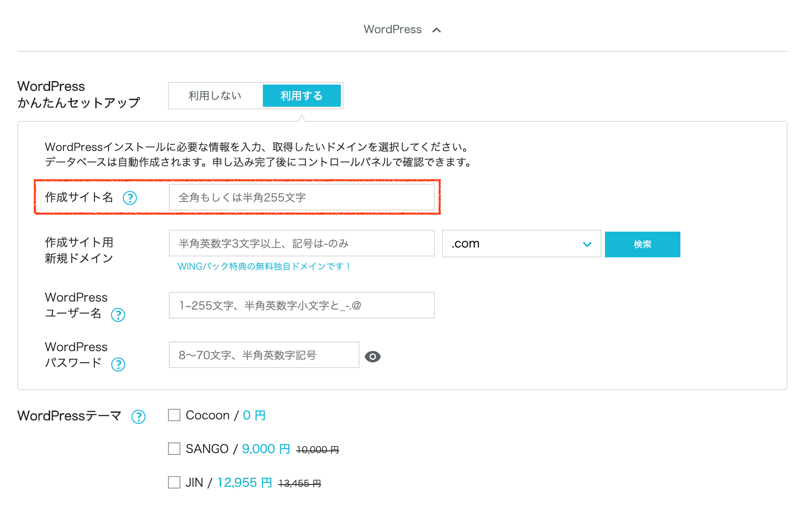The image size is (812, 508).
Task: Click the WordPress username input field
Action: click(x=301, y=306)
